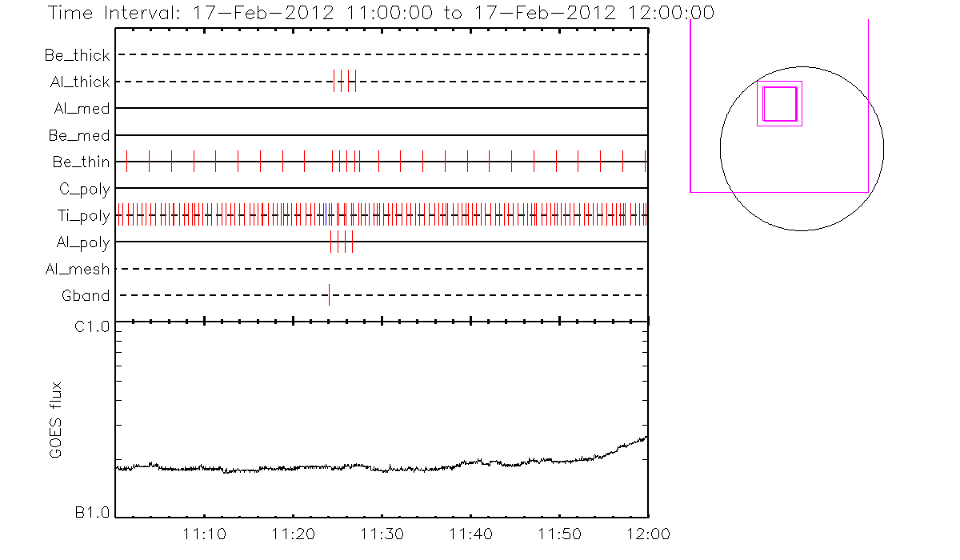Click the 12:00 time axis label
This screenshot has width=960, height=560.
647,534
